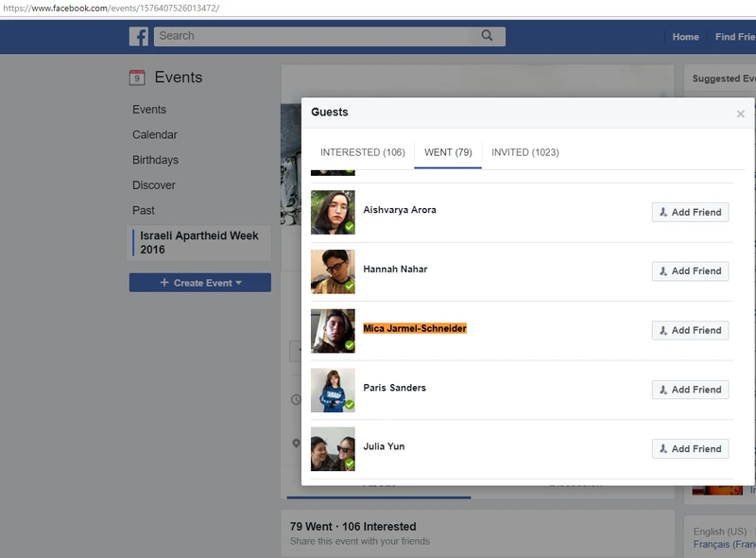Image resolution: width=756 pixels, height=558 pixels.
Task: Close the Guests dialog
Action: 741,113
